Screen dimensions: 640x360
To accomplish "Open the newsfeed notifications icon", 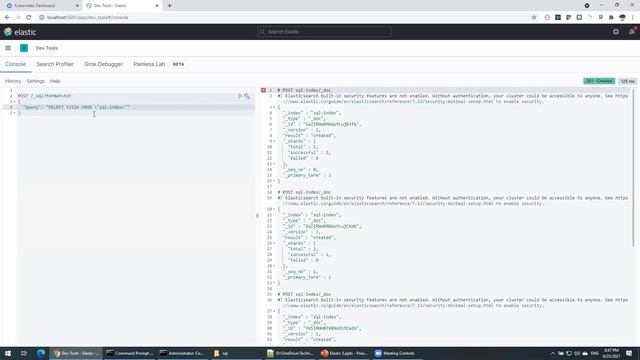I will tap(631, 32).
